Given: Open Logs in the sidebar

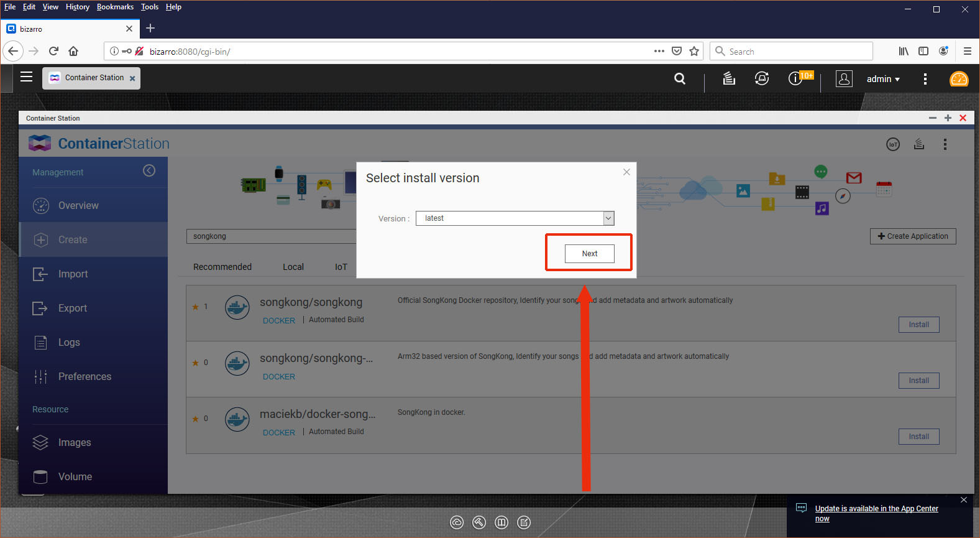Looking at the screenshot, I should point(93,342).
